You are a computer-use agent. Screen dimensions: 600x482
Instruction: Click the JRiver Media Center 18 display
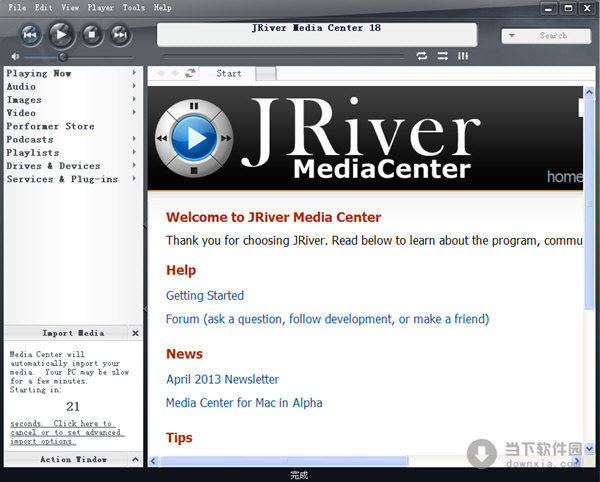click(x=316, y=35)
